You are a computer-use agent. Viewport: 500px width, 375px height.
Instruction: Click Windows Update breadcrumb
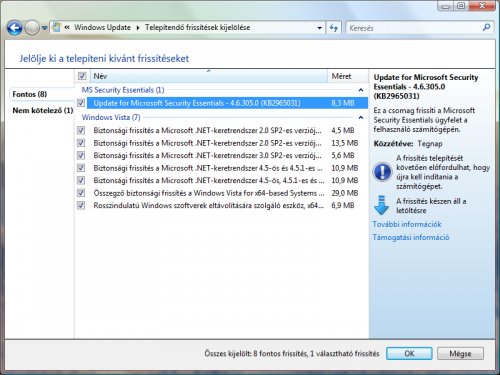102,27
